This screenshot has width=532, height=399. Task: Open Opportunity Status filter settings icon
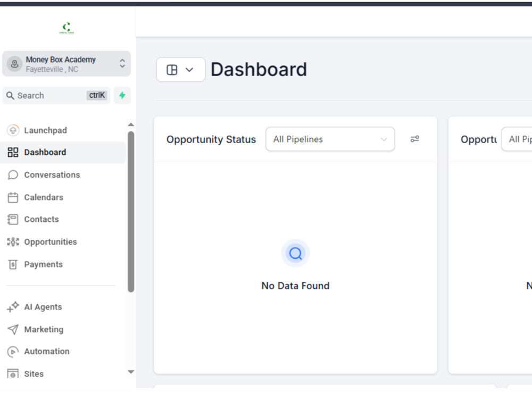pyautogui.click(x=414, y=139)
